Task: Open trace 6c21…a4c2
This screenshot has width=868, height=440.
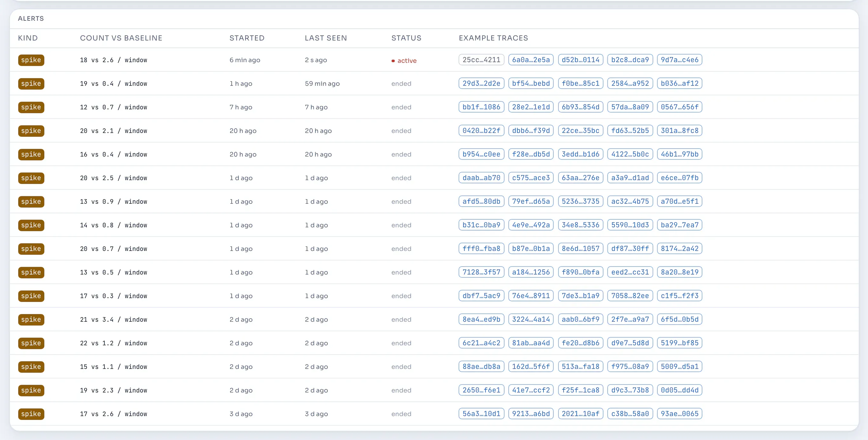Action: (481, 343)
